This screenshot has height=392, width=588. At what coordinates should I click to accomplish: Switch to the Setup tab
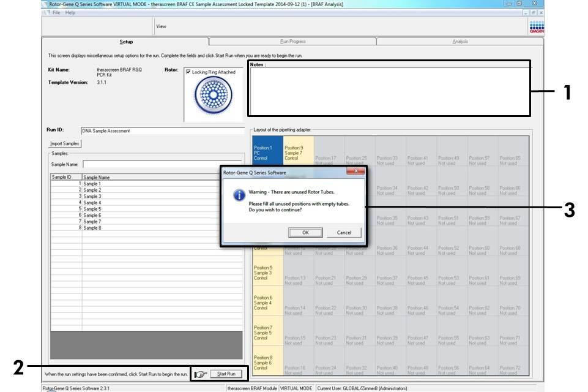point(126,42)
